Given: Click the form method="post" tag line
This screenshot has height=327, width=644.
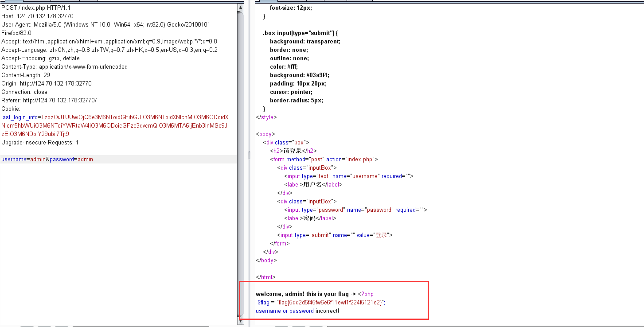Looking at the screenshot, I should point(324,160).
